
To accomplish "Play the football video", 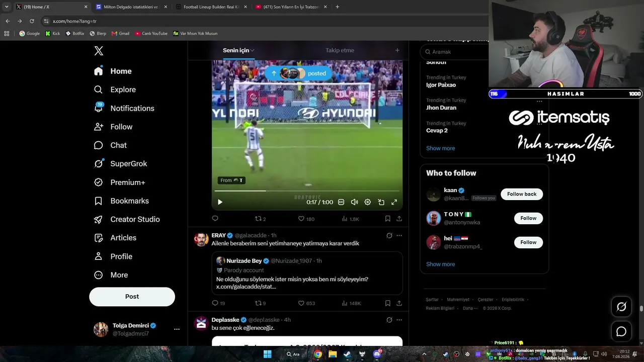I will click(x=220, y=202).
